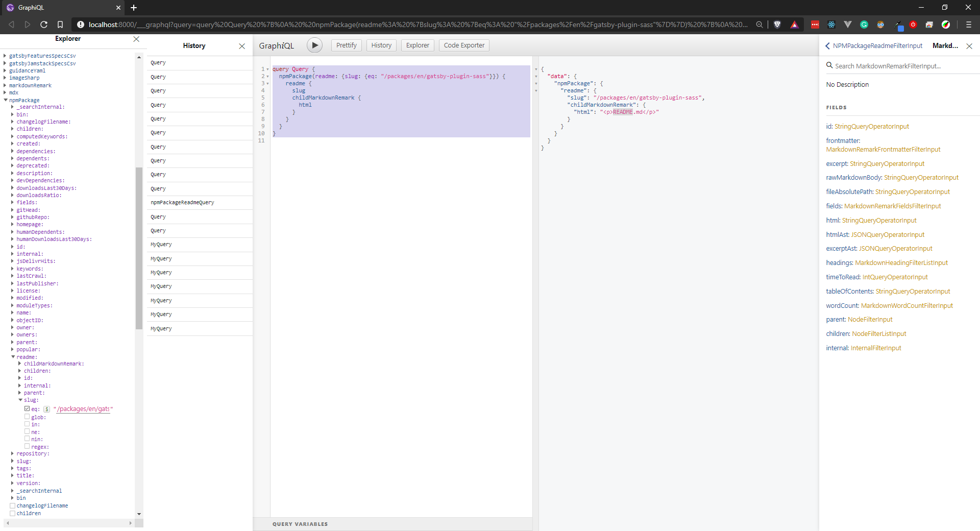This screenshot has height=531, width=980.
Task: Check the changelogFilename field checkbox
Action: (x=13, y=505)
